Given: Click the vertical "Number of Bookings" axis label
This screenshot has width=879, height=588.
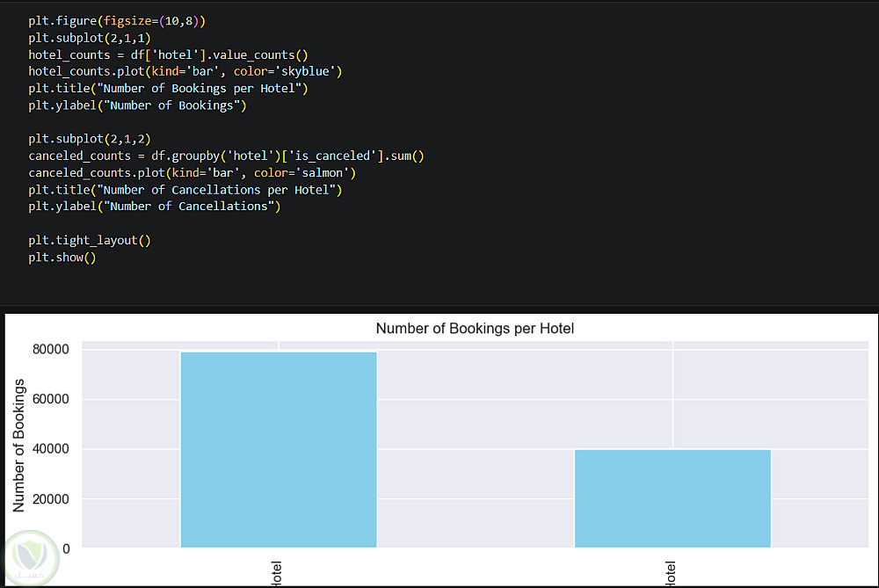Looking at the screenshot, I should point(19,445).
